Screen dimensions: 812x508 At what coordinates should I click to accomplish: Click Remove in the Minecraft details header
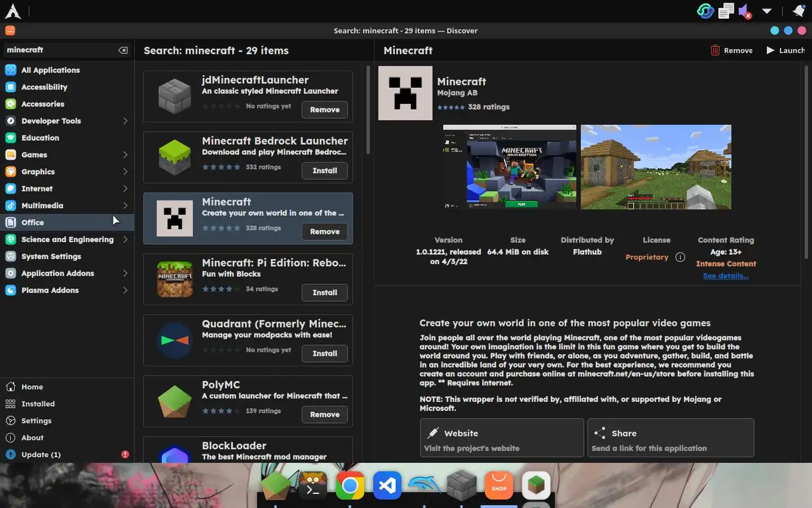tap(731, 50)
